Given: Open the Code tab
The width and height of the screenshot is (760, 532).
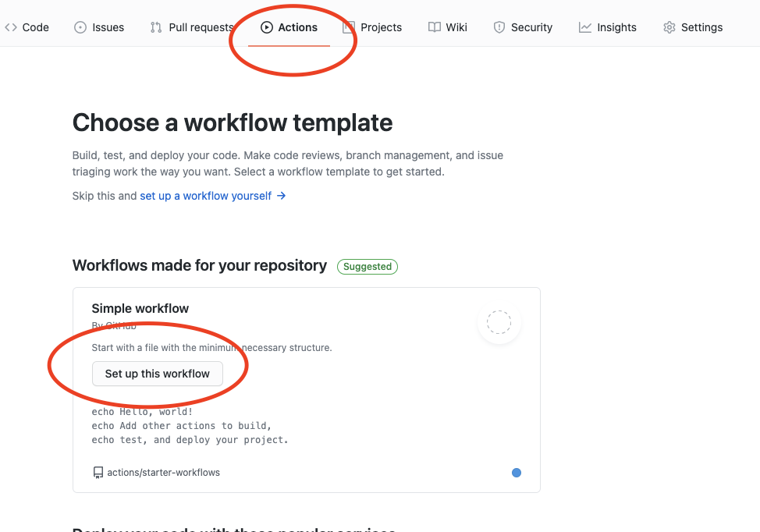Looking at the screenshot, I should 27,27.
